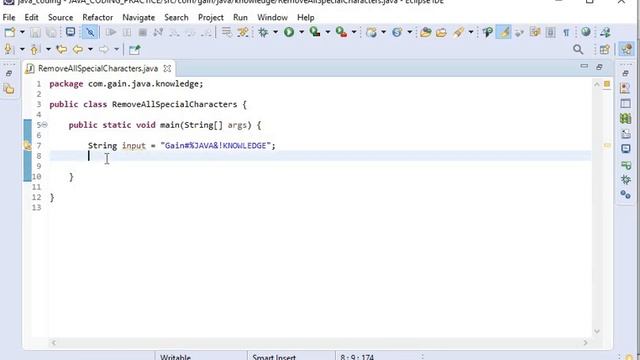
Task: Close the RemoveAllSpecialCharacters.java tab
Action: (x=167, y=69)
